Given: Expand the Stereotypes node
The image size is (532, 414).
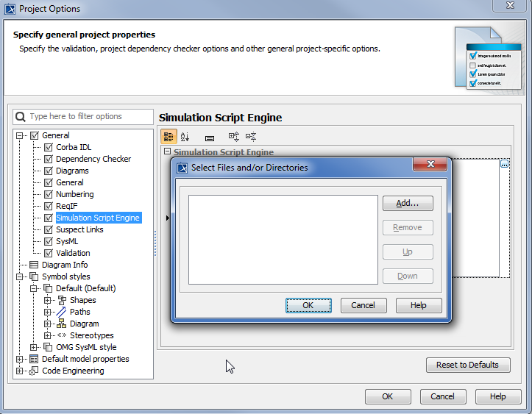Looking at the screenshot, I should click(x=47, y=335).
